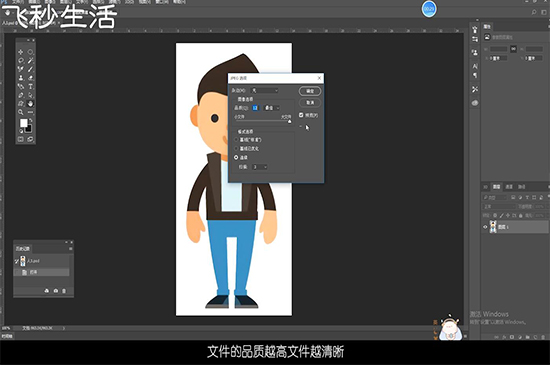The image size is (550, 365).
Task: Select the Path Selection arrow tool
Action: pyautogui.click(x=31, y=95)
